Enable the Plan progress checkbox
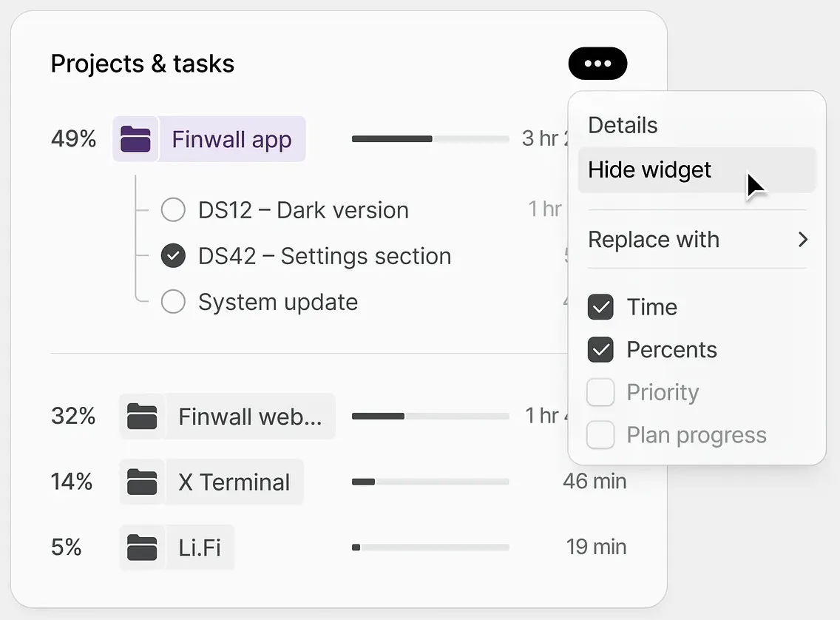 [600, 434]
